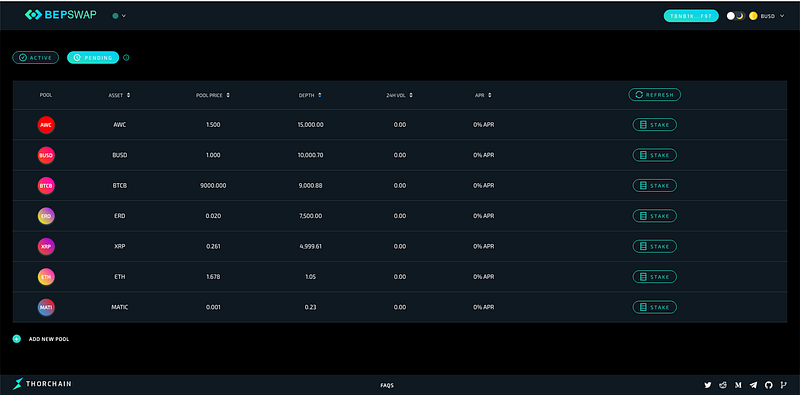Click the AWC pool coin icon
Image resolution: width=800 pixels, height=395 pixels.
click(x=46, y=125)
